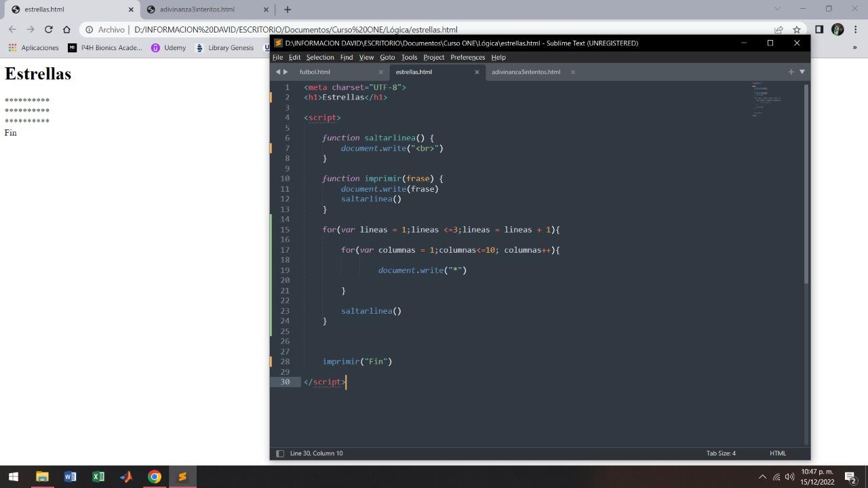Viewport: 868px width, 488px height.
Task: Change the HTML syntax selector
Action: 778,453
